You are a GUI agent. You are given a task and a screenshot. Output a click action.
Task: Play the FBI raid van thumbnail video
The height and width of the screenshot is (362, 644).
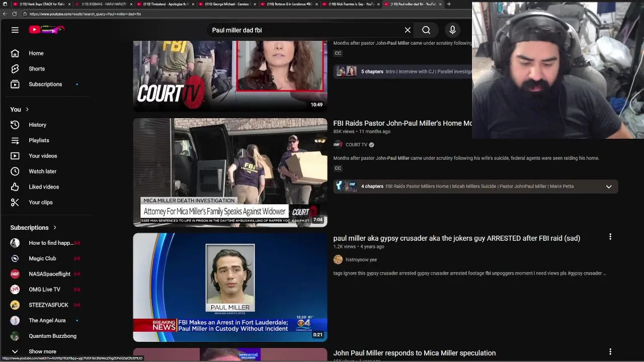tap(230, 172)
